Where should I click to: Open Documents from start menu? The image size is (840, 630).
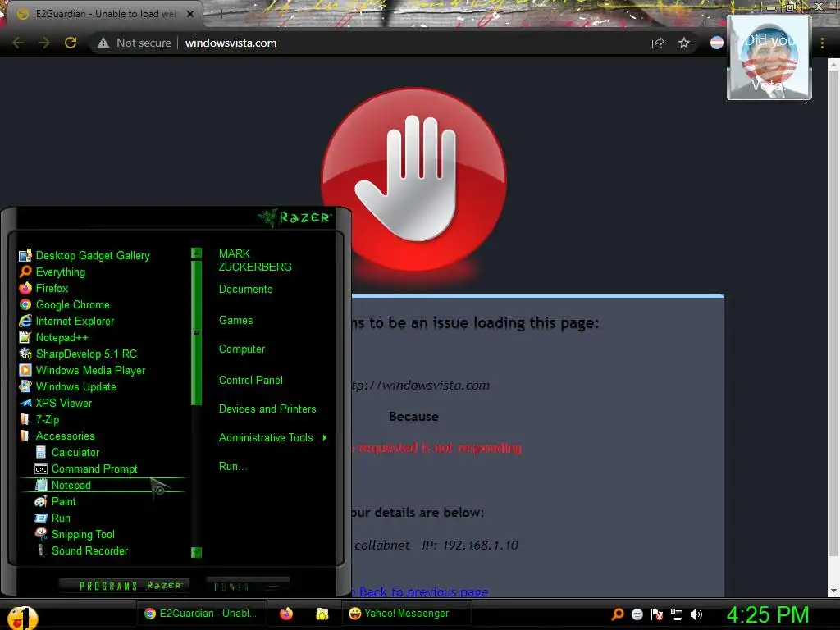246,290
